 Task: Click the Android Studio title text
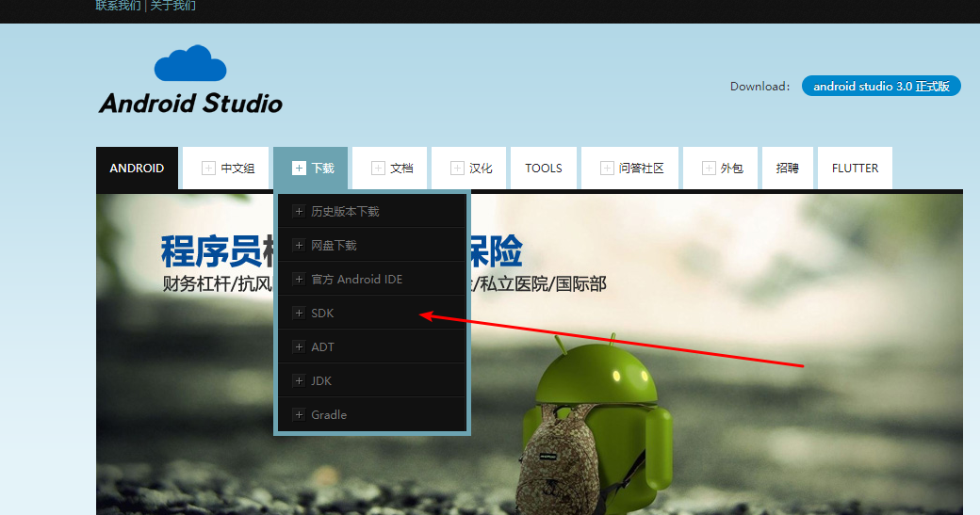pos(190,103)
